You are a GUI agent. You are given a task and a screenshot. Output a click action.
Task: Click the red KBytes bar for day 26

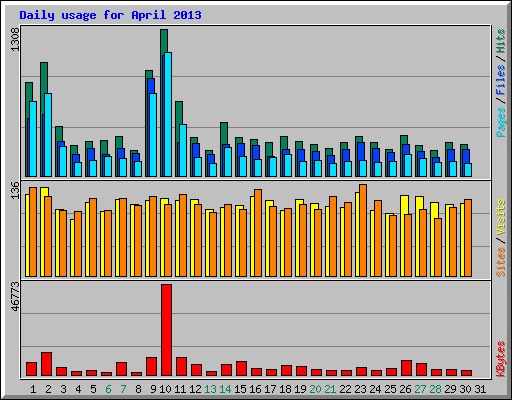pos(406,368)
